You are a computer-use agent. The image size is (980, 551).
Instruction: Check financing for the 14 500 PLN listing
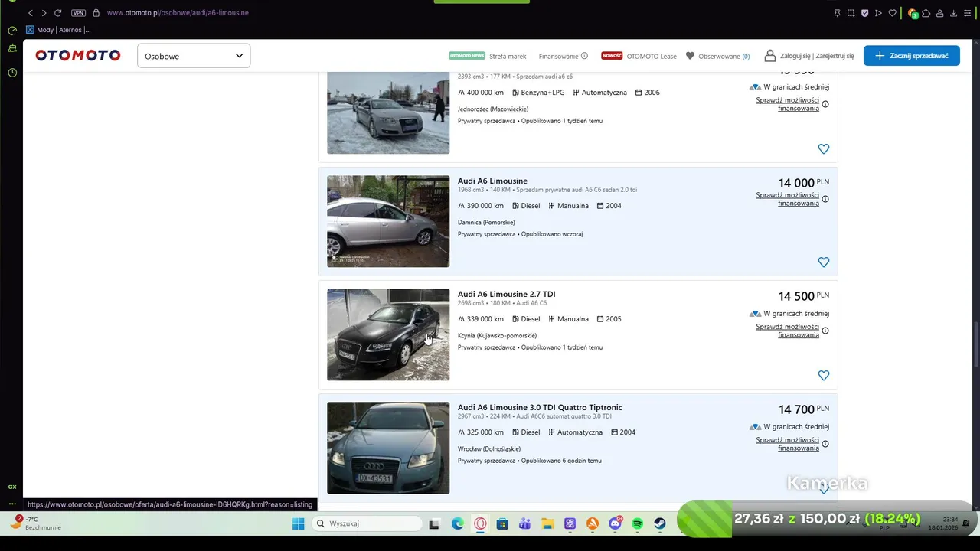787,331
